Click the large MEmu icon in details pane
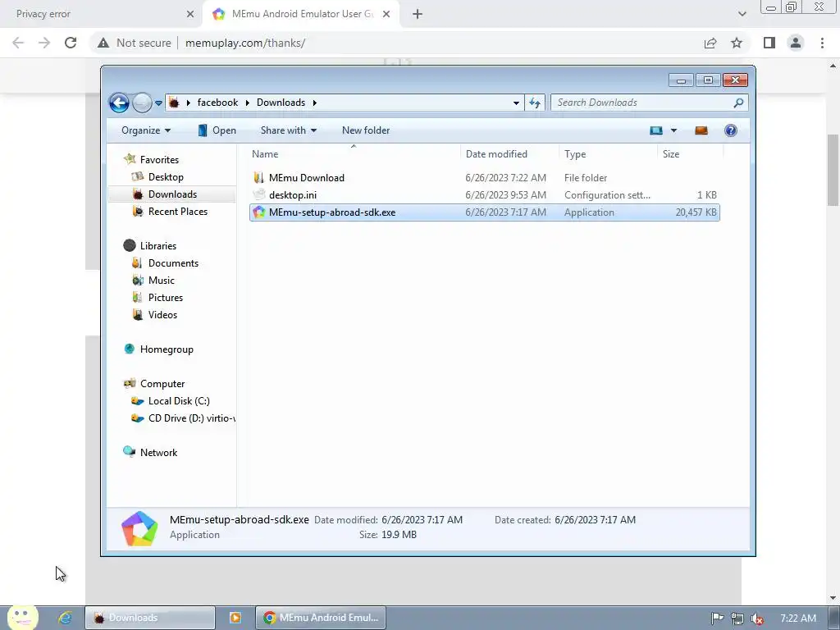The height and width of the screenshot is (630, 840). pyautogui.click(x=139, y=528)
